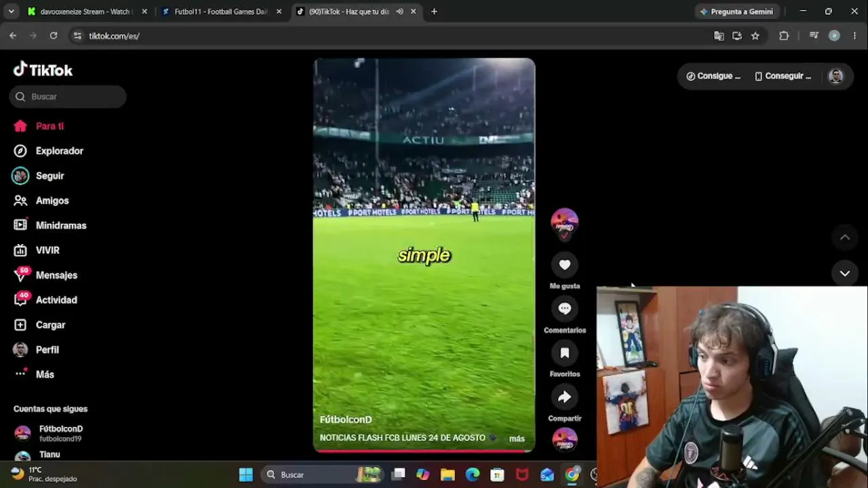Screen dimensions: 868x488
Task: Open the Windows Start menu
Action: tap(246, 474)
